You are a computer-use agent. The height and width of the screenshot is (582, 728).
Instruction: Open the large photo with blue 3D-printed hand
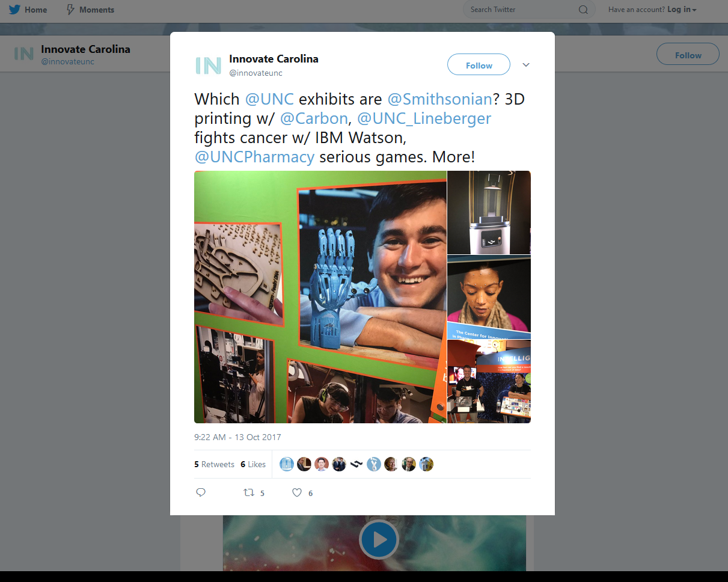320,297
